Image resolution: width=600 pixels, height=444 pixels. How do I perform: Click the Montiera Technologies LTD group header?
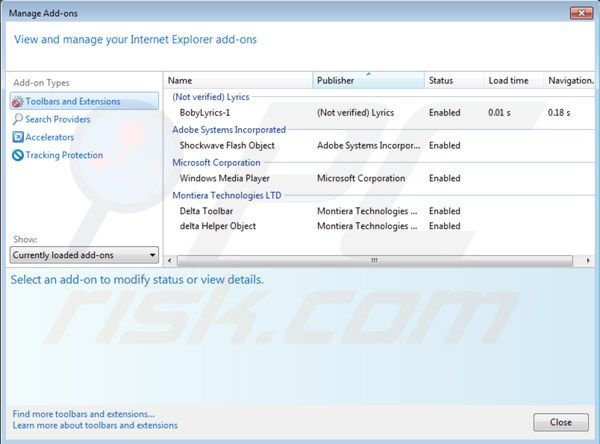point(227,196)
